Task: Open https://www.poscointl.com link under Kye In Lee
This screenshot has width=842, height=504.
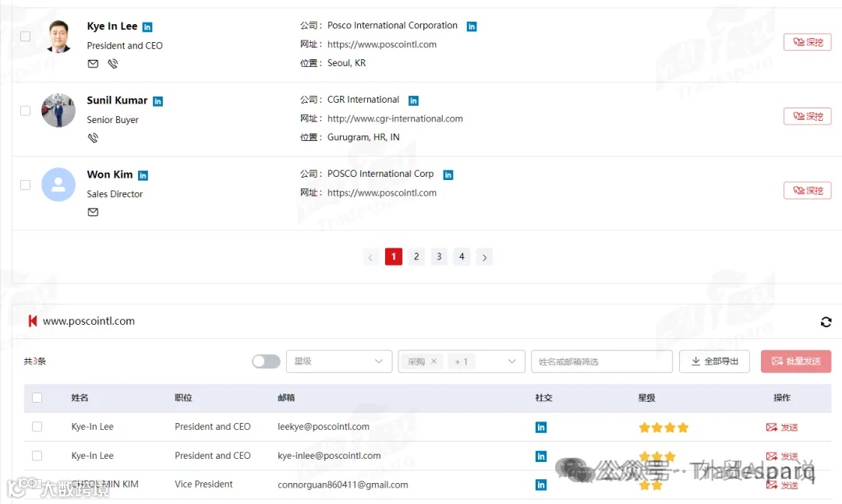Action: [x=382, y=44]
